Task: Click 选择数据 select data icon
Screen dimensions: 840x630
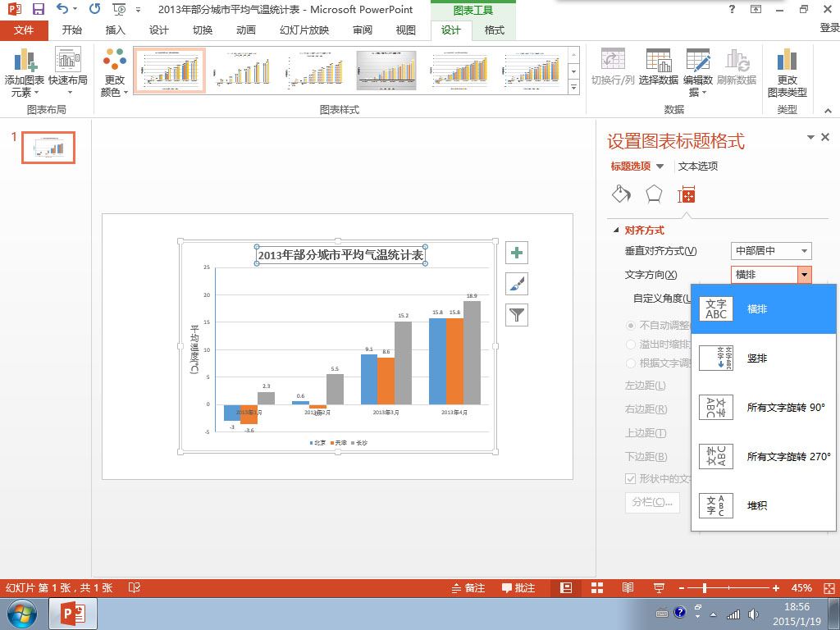Action: [x=659, y=67]
